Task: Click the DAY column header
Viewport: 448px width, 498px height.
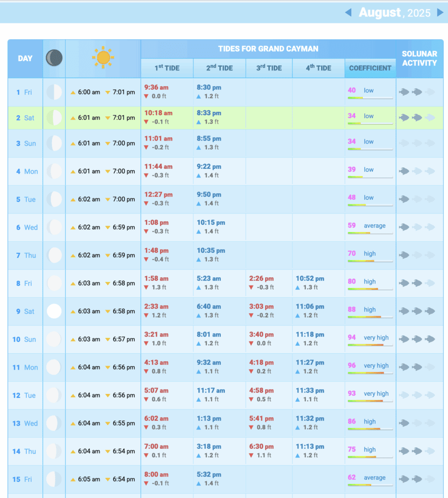Action: (x=25, y=58)
